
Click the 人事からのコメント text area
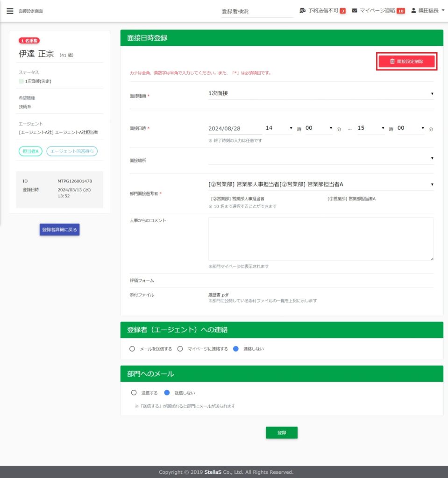click(320, 239)
